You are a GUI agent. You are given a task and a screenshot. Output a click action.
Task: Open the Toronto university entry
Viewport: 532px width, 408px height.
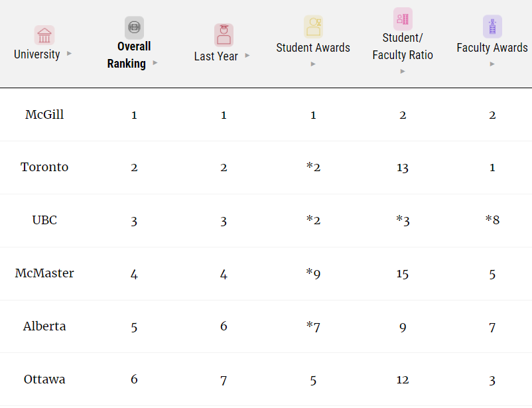pyautogui.click(x=44, y=167)
